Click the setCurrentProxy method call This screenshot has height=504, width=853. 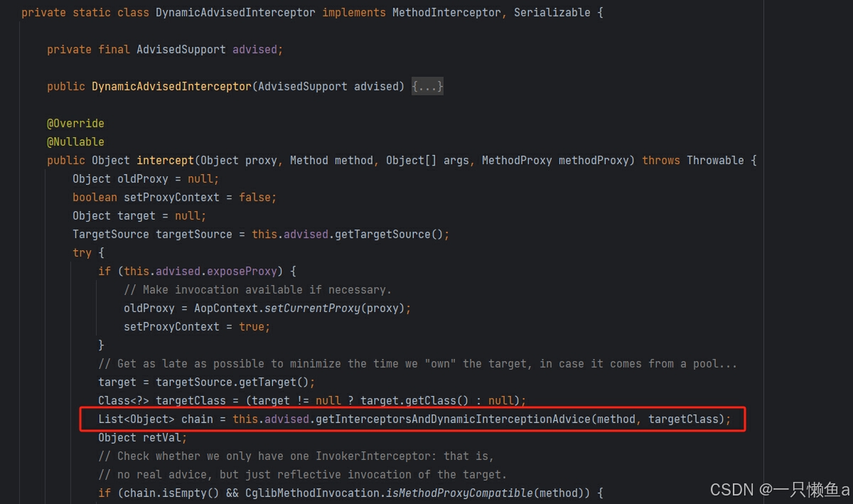pyautogui.click(x=312, y=309)
